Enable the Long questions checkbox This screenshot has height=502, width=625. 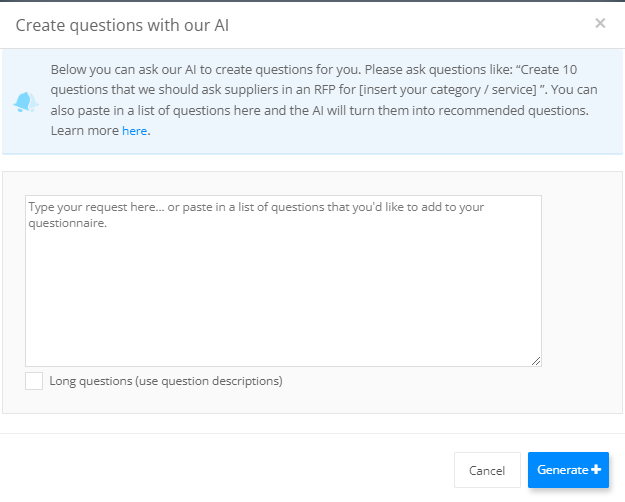[34, 381]
